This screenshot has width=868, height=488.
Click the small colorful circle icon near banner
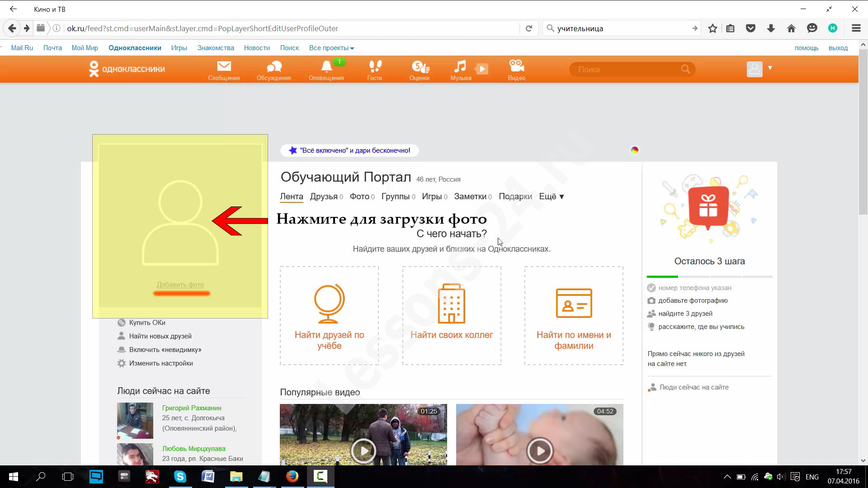(x=635, y=150)
